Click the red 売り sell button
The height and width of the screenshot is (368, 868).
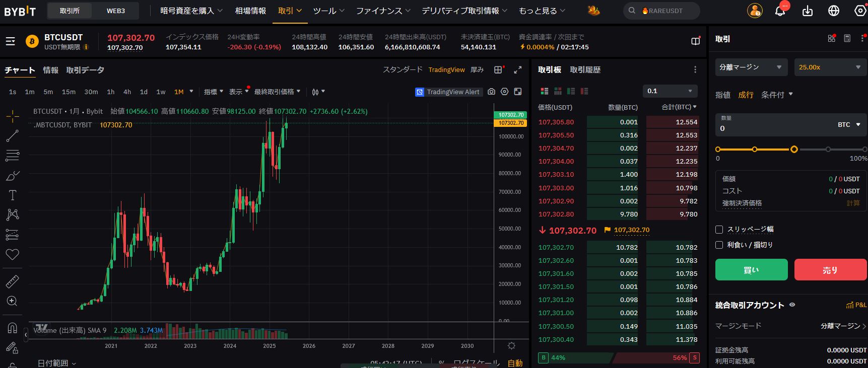tap(830, 270)
